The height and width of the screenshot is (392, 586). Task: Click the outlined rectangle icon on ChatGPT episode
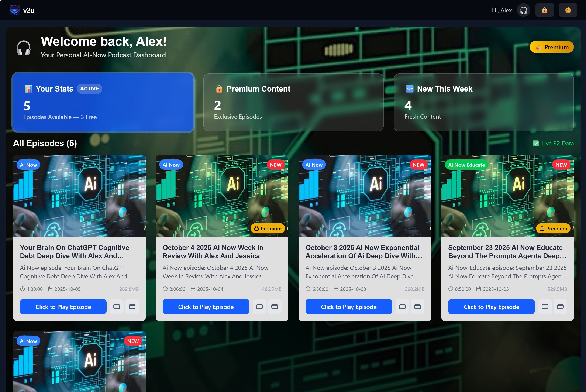[x=117, y=306]
